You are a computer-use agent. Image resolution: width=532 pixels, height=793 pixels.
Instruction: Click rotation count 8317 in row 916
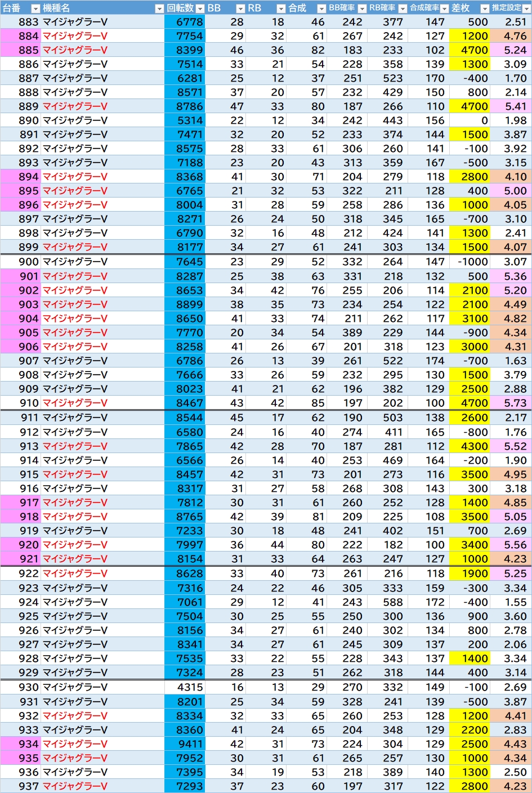[185, 489]
